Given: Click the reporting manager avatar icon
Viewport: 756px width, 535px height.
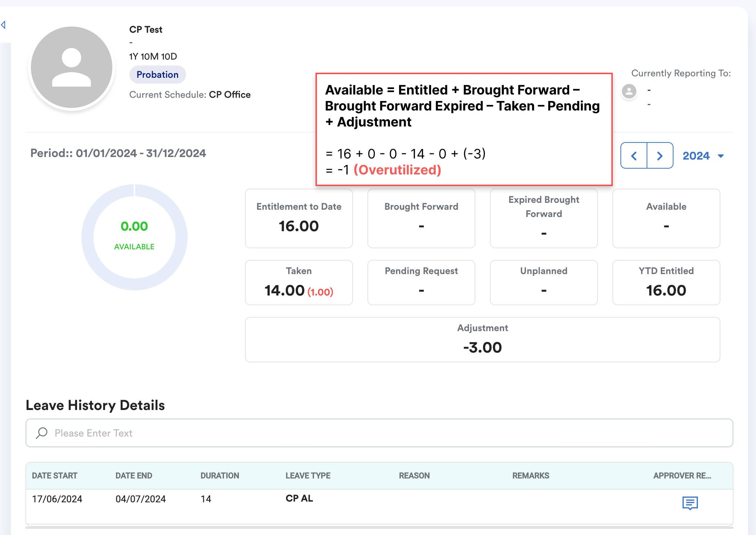Looking at the screenshot, I should (629, 91).
